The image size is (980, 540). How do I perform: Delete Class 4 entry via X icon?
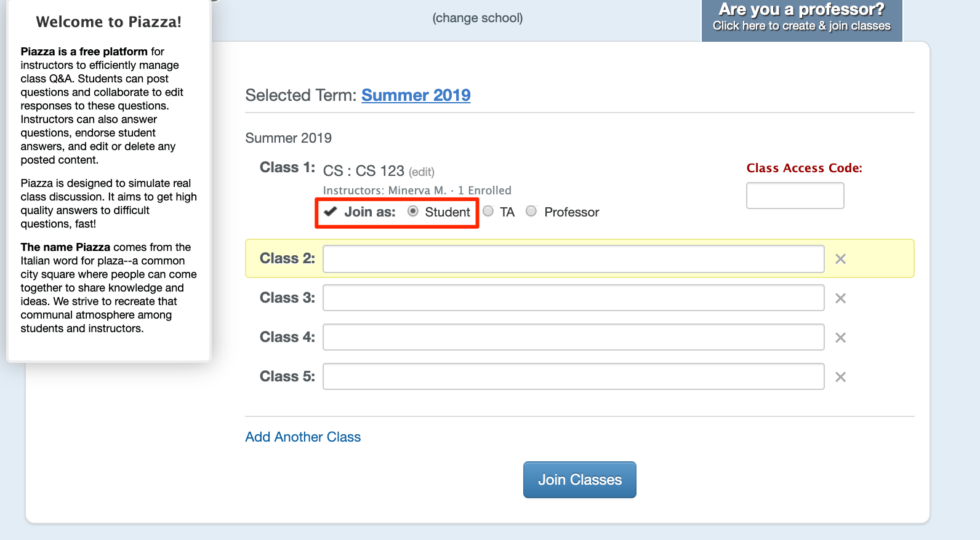pos(840,338)
